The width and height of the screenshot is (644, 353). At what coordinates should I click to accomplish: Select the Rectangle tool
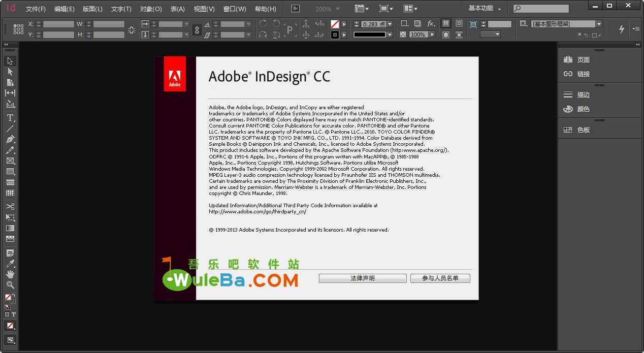10,171
